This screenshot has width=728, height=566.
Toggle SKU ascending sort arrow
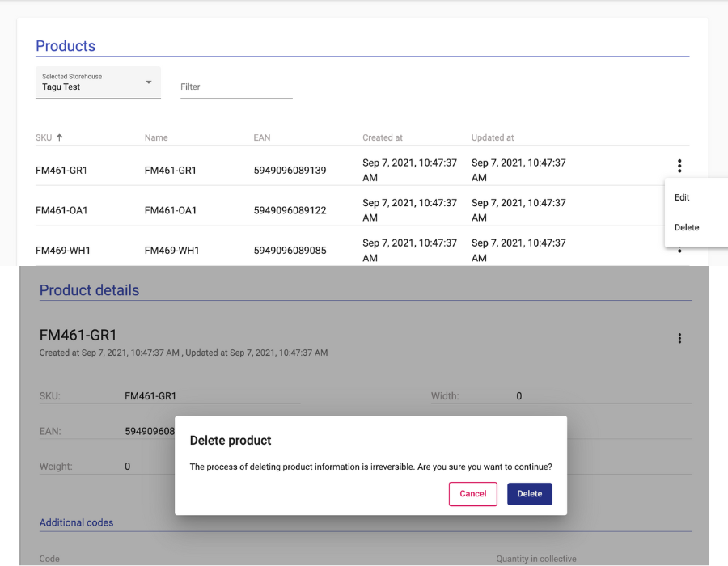[59, 137]
